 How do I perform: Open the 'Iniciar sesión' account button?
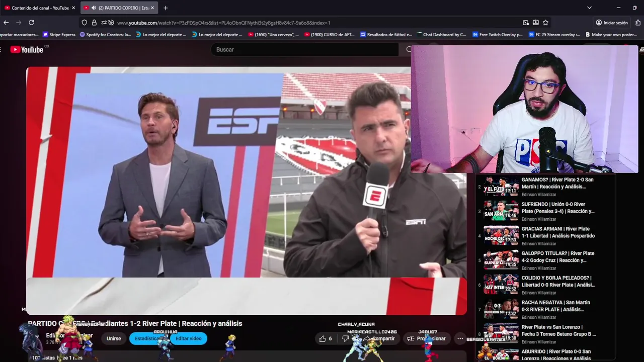[x=611, y=23]
